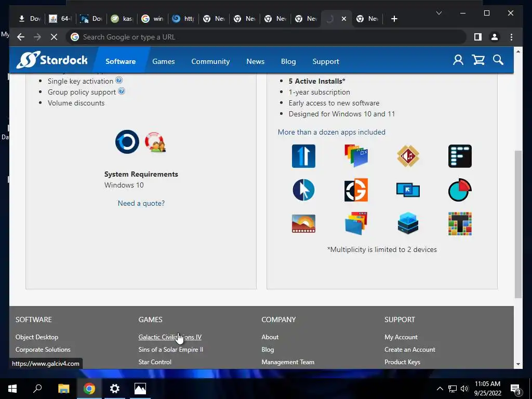
Task: Open Sins of a Solar Empire II link
Action: [170, 350]
